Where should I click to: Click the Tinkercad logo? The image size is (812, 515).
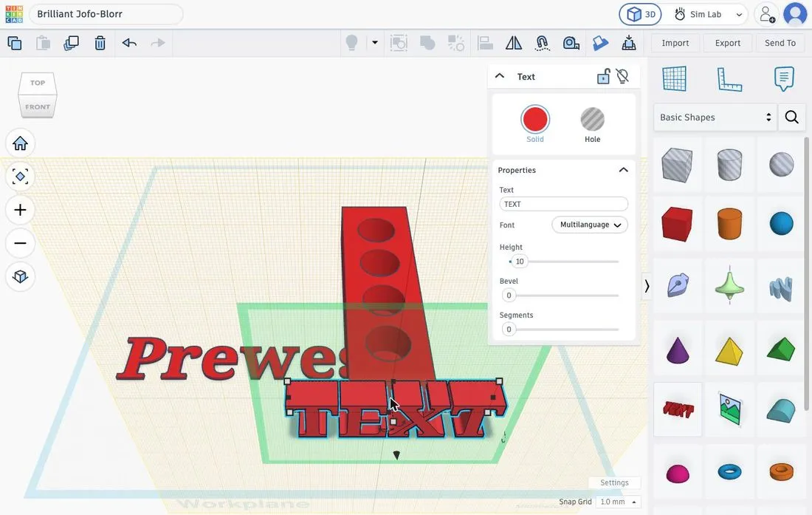tap(14, 14)
